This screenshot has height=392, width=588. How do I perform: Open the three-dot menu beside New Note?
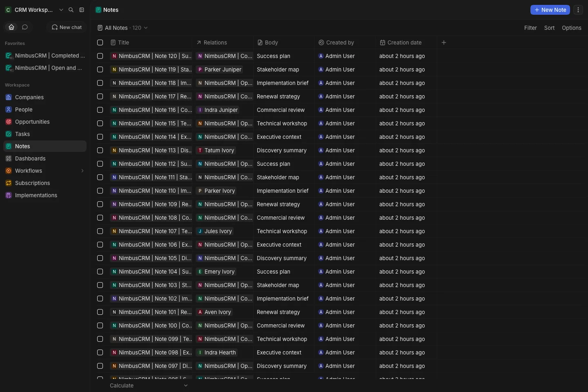578,10
